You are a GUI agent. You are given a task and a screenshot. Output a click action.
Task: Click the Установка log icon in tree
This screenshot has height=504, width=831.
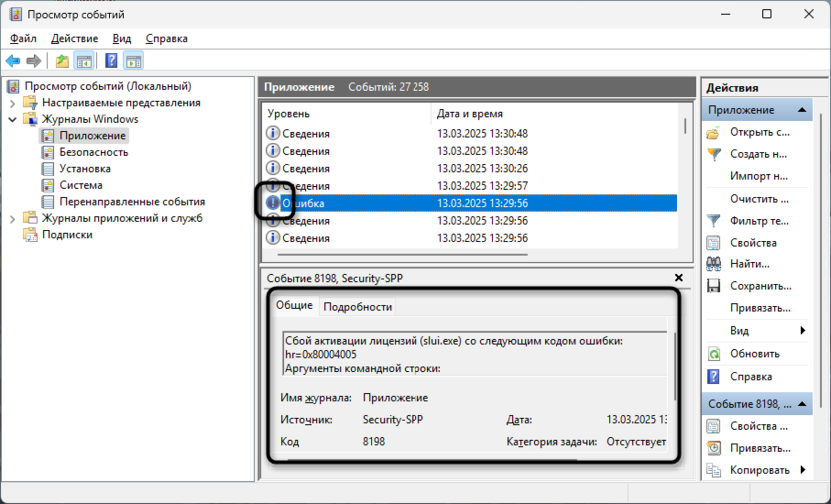point(48,169)
